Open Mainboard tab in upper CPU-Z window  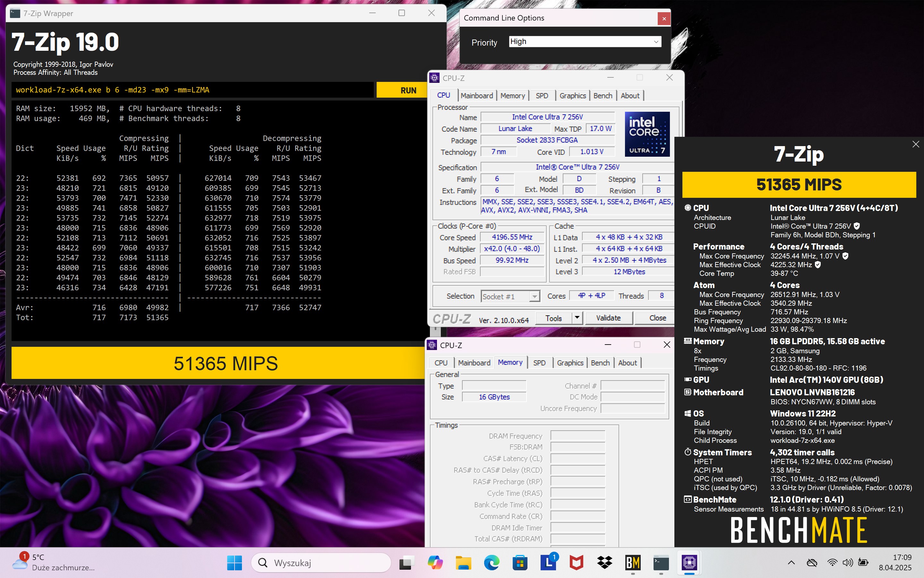pos(476,96)
